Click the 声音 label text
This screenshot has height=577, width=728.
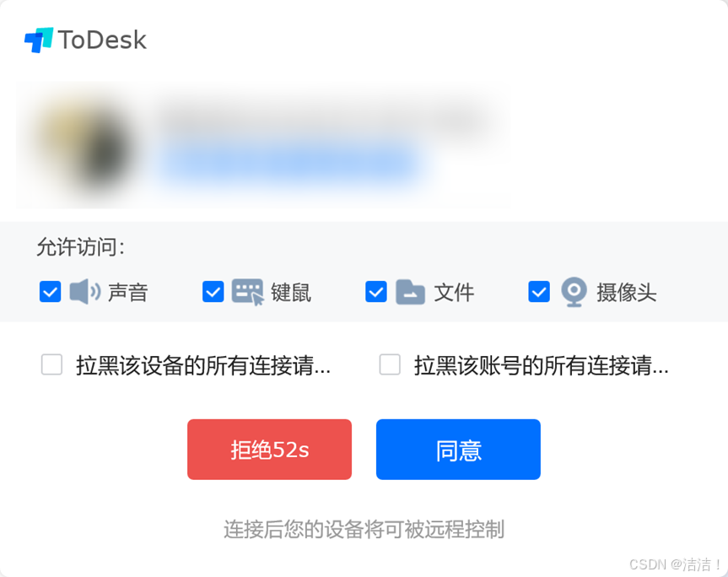click(x=128, y=293)
